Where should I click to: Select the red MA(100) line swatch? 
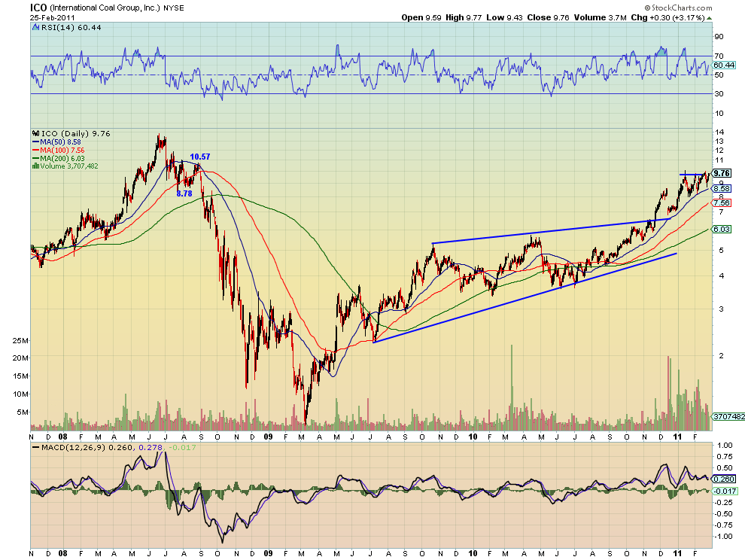(35, 150)
